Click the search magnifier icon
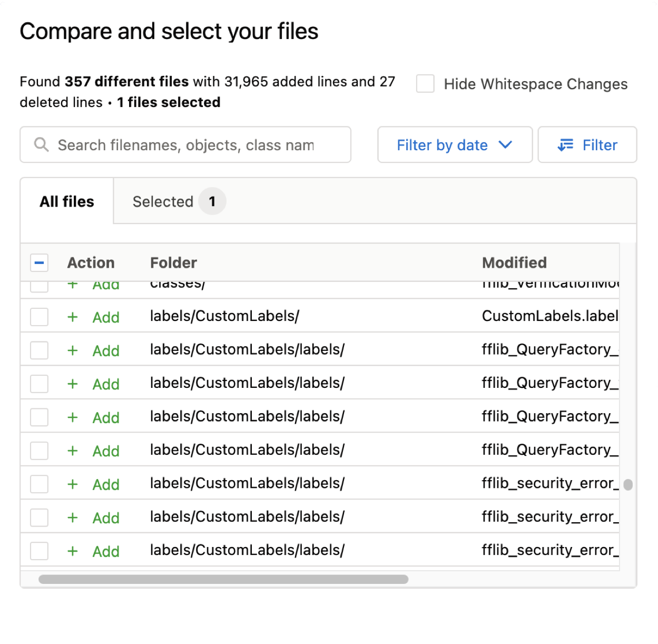658x644 pixels. click(41, 144)
